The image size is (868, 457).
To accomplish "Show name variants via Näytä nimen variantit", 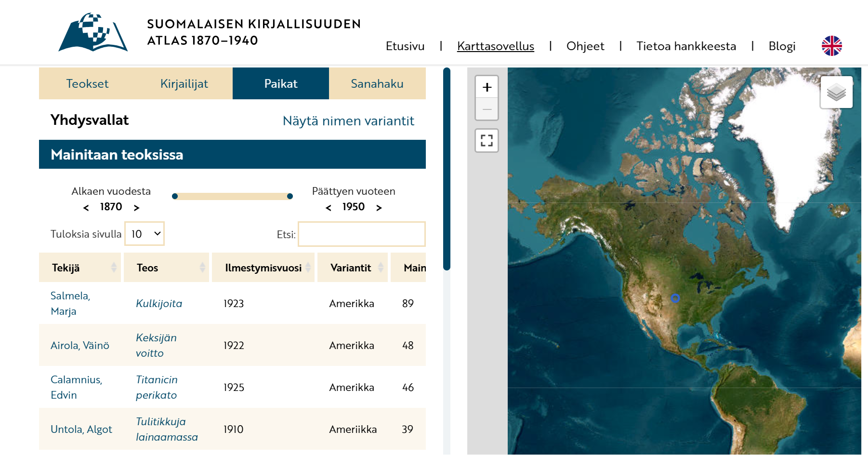I will (x=348, y=121).
